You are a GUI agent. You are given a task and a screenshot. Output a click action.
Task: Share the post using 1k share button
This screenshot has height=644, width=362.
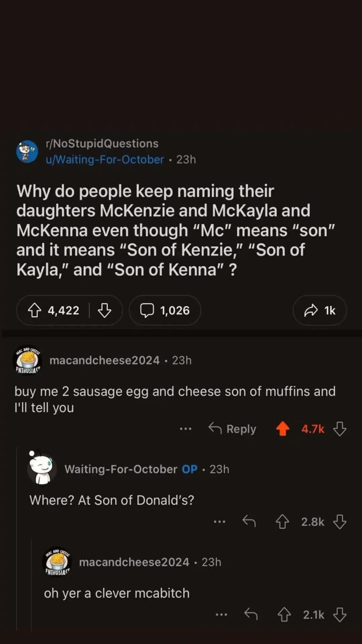pos(320,310)
